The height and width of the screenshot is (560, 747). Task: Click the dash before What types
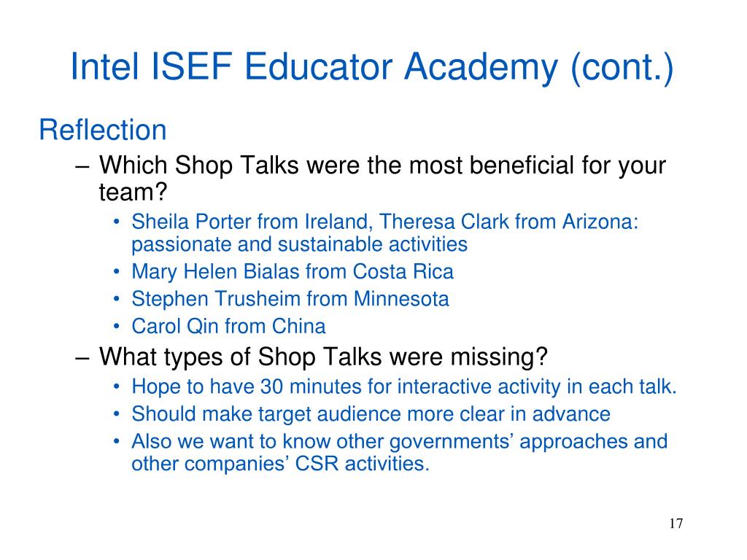click(82, 358)
